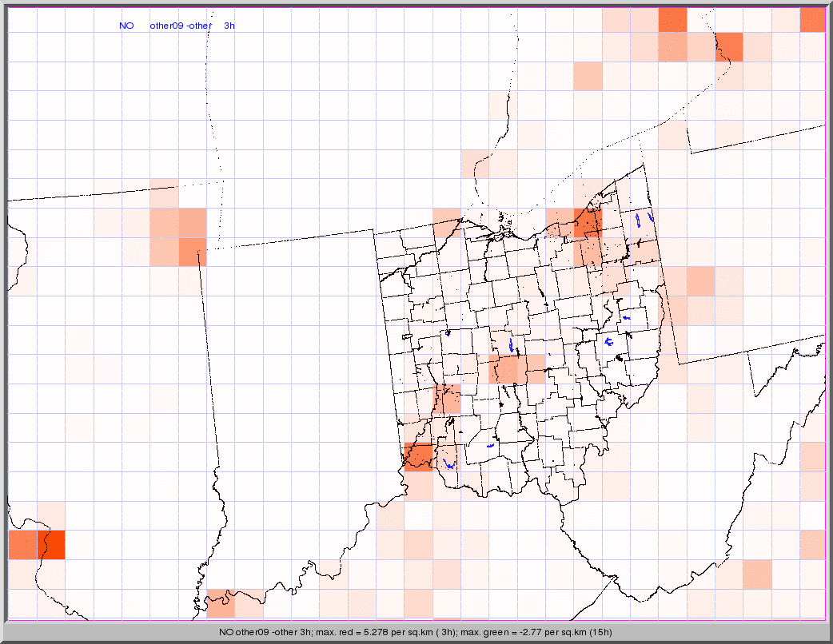The image size is (833, 644).
Task: Select the orange cell at Ohio's southwest corner
Action: (418, 456)
